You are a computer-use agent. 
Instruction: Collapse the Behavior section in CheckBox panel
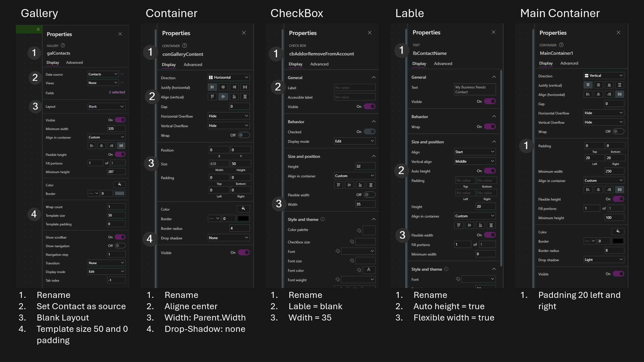(x=374, y=122)
